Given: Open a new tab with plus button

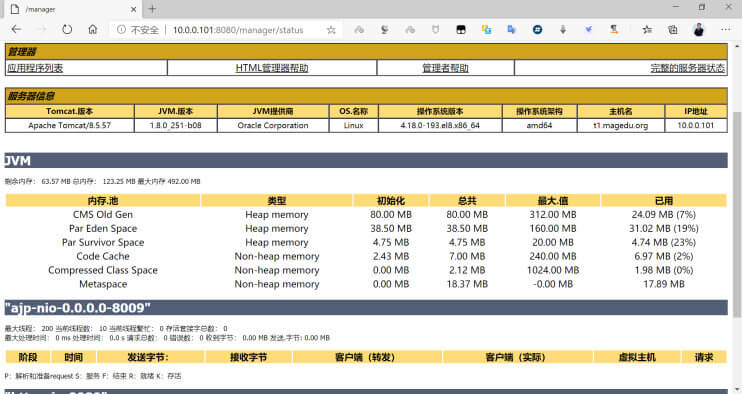Looking at the screenshot, I should [152, 9].
